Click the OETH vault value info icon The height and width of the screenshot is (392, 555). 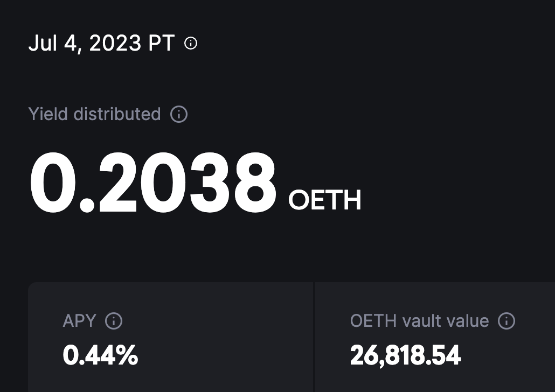pyautogui.click(x=507, y=320)
